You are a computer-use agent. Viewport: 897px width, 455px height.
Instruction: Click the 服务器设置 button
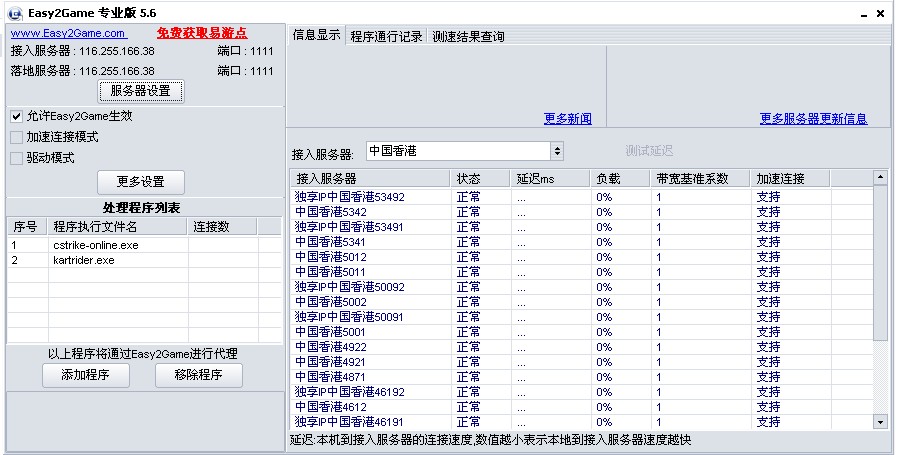click(x=140, y=92)
